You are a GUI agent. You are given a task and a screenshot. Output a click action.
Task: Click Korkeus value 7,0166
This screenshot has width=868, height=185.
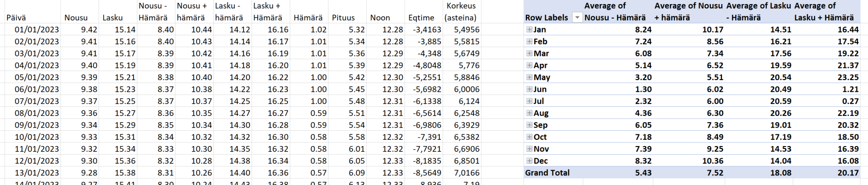[462, 173]
